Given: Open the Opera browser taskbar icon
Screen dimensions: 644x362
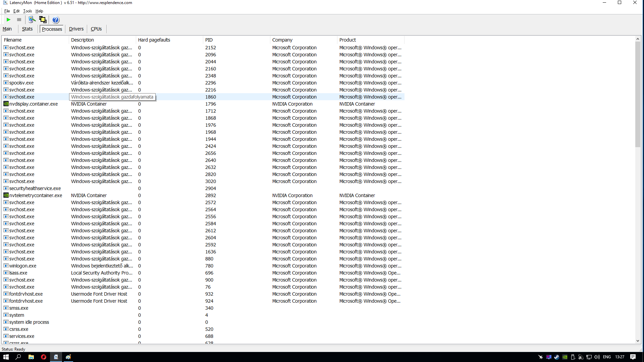Looking at the screenshot, I should (x=43, y=357).
